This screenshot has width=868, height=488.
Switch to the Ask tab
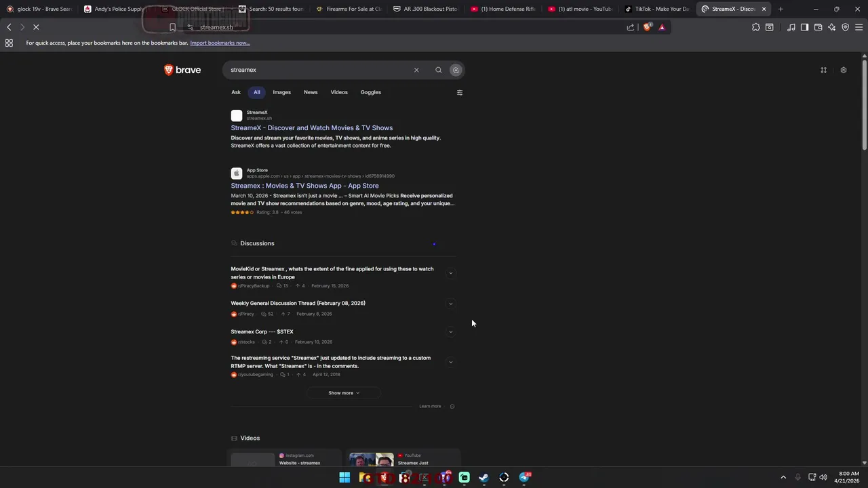236,92
